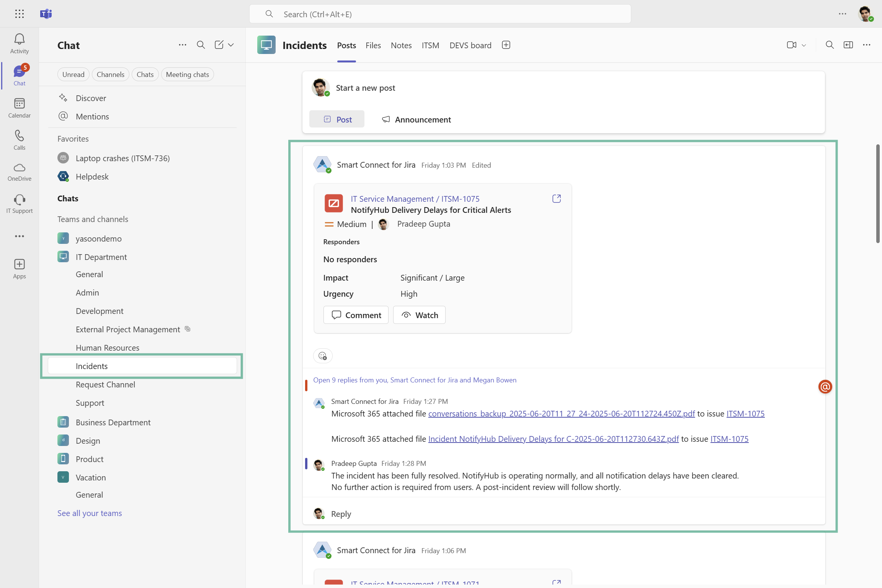
Task: Click the red mention indicator badge
Action: [825, 387]
